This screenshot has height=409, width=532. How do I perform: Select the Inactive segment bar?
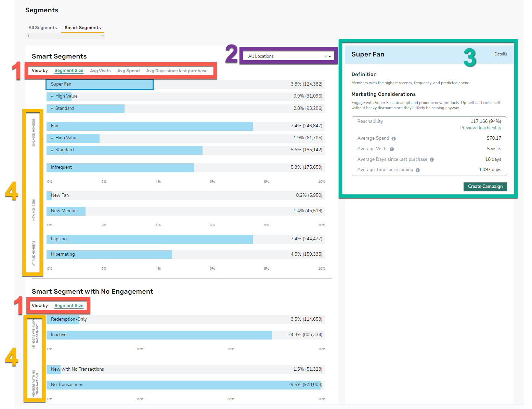(186, 335)
